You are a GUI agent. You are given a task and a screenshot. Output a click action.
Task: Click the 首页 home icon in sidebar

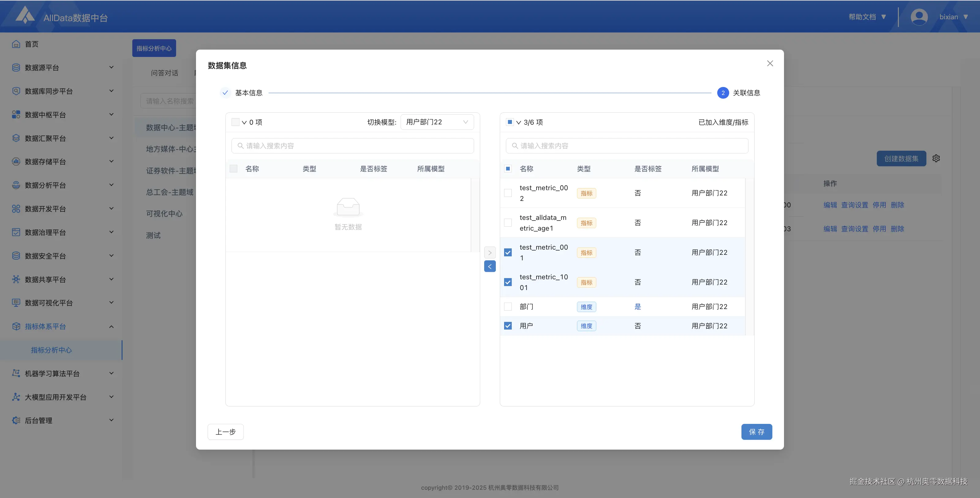tap(16, 44)
